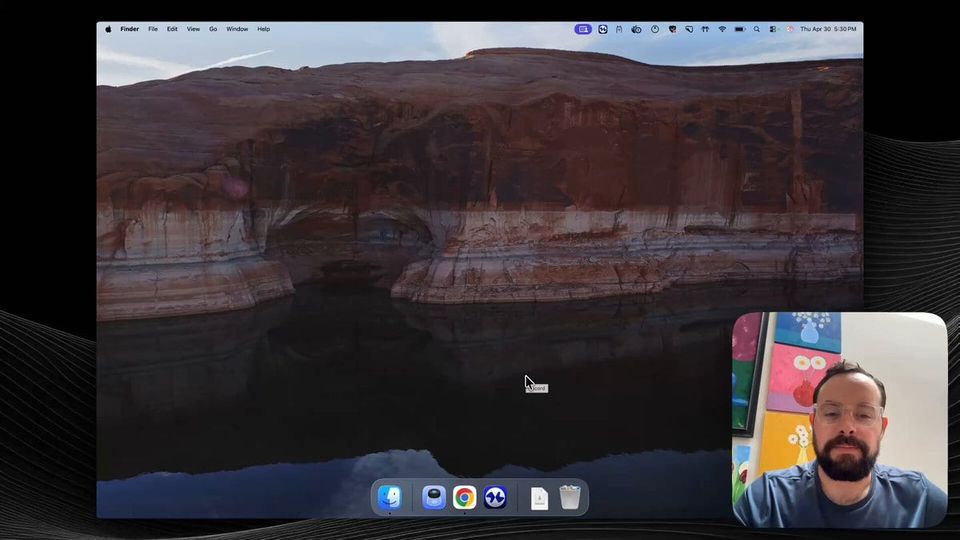
Task: Open the TeamViewer-style double arrow app in Dock
Action: tap(495, 497)
